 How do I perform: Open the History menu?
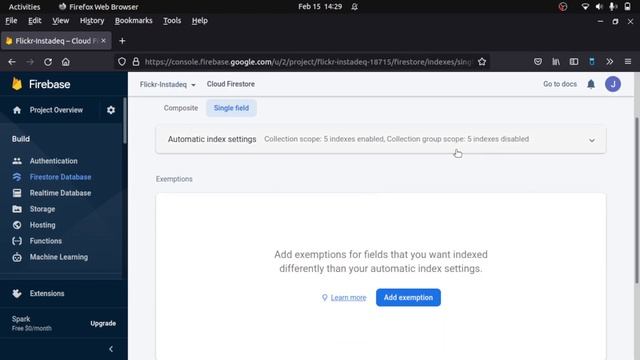[92, 20]
